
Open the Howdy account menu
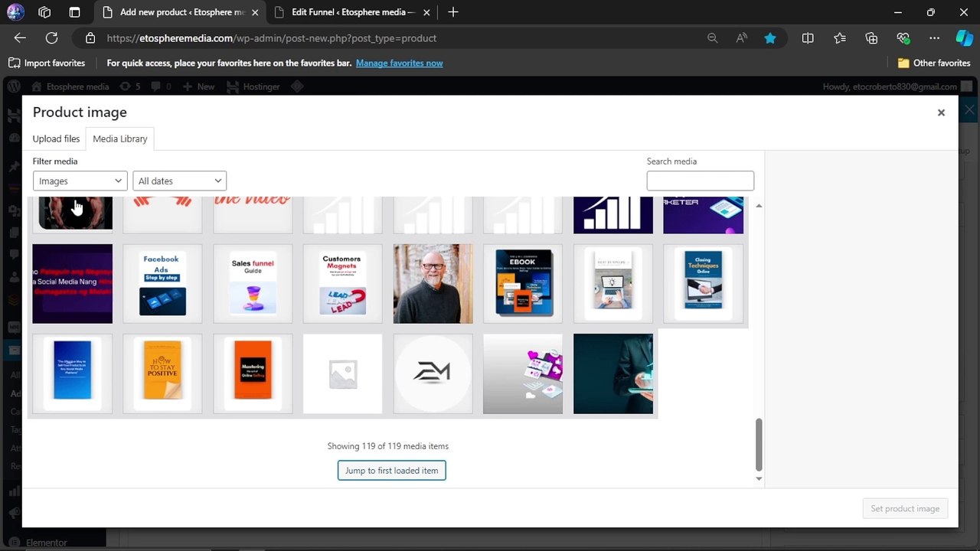pyautogui.click(x=897, y=86)
